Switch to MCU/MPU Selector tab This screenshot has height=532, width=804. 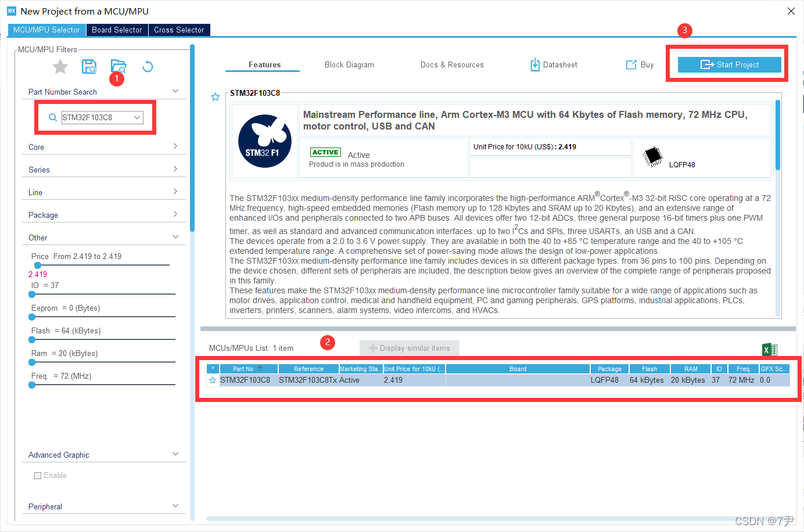[46, 30]
